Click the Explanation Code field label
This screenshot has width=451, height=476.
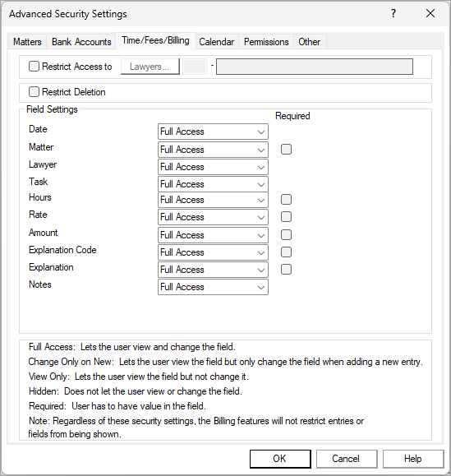(62, 250)
